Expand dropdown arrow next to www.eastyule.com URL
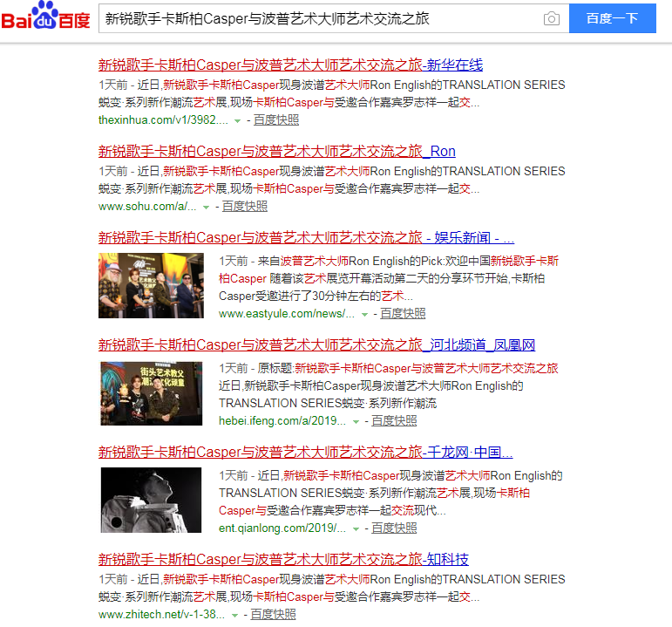Viewport: 672px width, 627px height. [x=364, y=314]
